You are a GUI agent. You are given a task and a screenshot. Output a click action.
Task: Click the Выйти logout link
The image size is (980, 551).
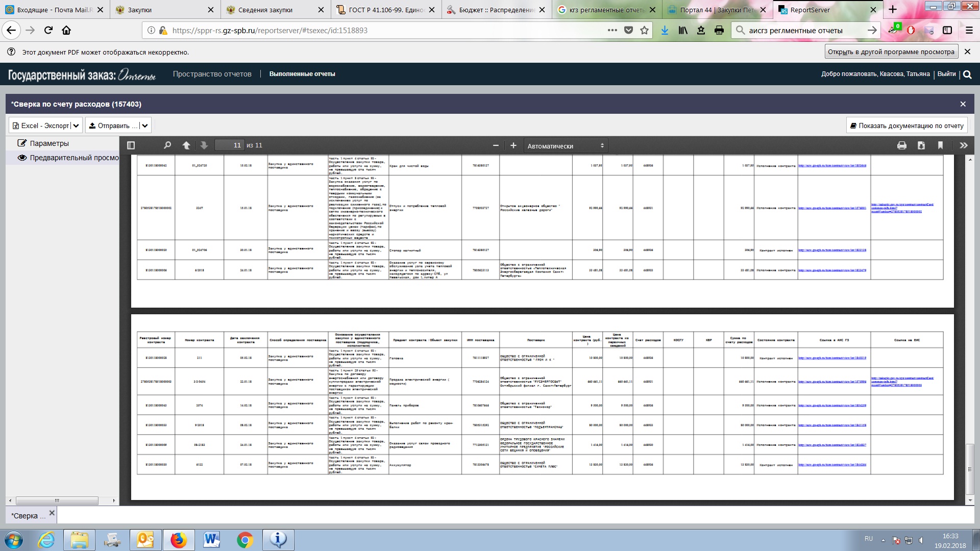tap(946, 74)
